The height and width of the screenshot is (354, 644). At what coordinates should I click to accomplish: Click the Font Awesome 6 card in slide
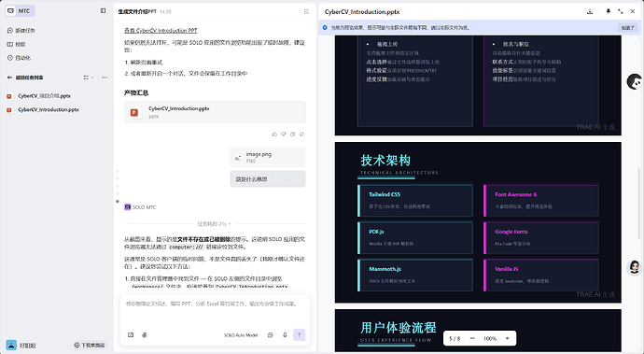541,200
